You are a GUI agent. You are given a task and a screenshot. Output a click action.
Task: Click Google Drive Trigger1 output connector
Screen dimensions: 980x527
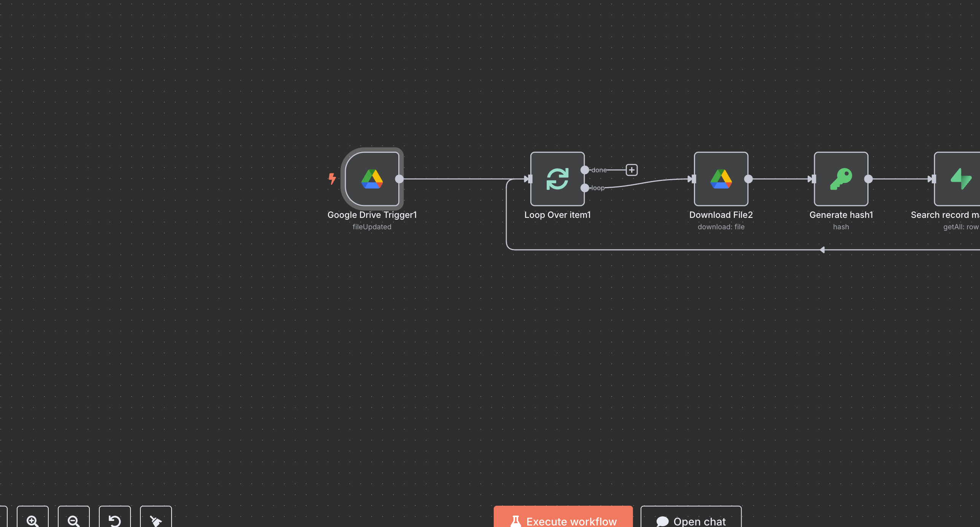(399, 179)
